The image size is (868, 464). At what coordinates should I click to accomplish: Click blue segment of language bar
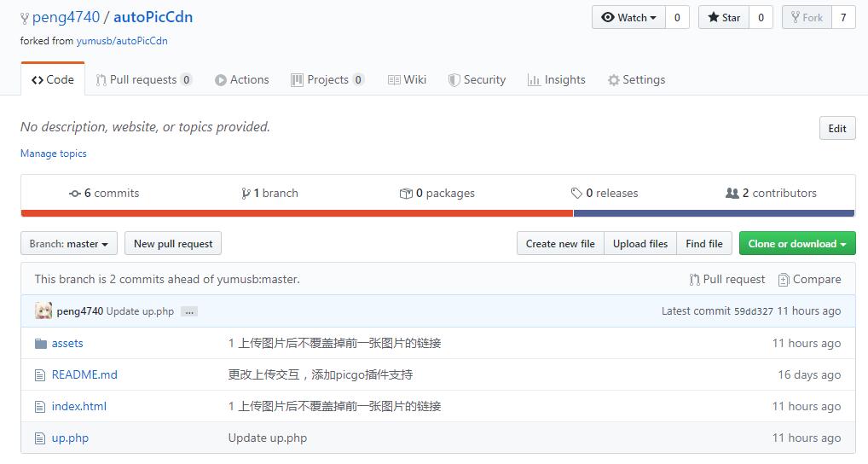715,213
